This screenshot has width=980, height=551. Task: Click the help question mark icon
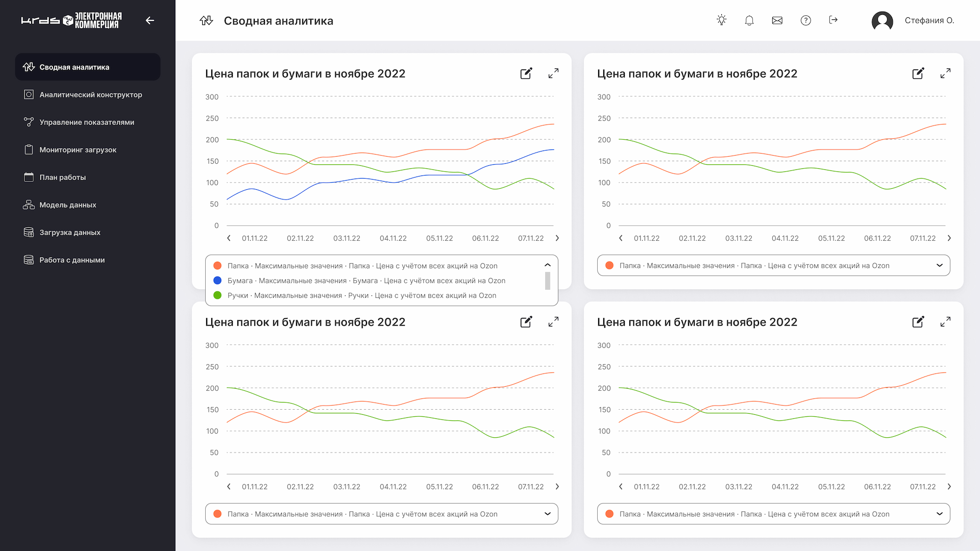(805, 20)
